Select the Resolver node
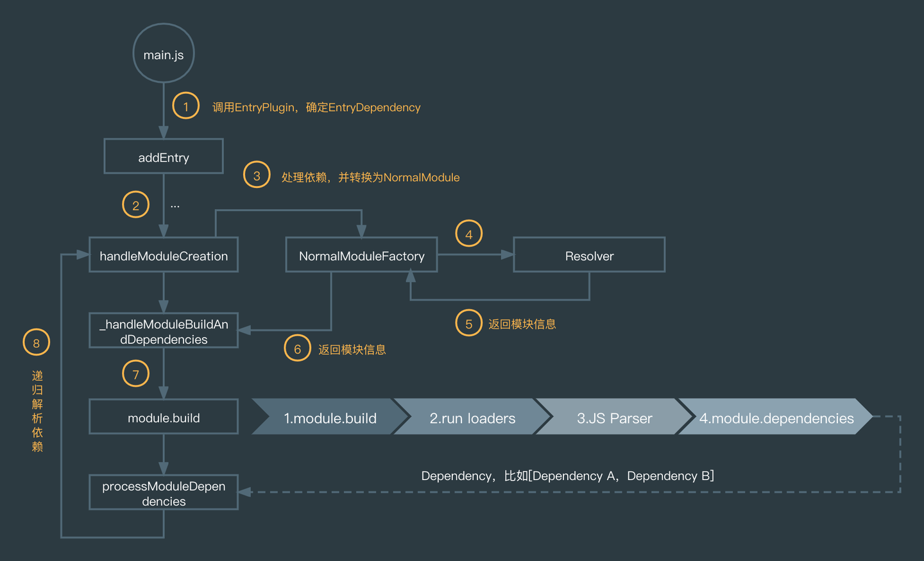The width and height of the screenshot is (924, 561). pyautogui.click(x=589, y=255)
